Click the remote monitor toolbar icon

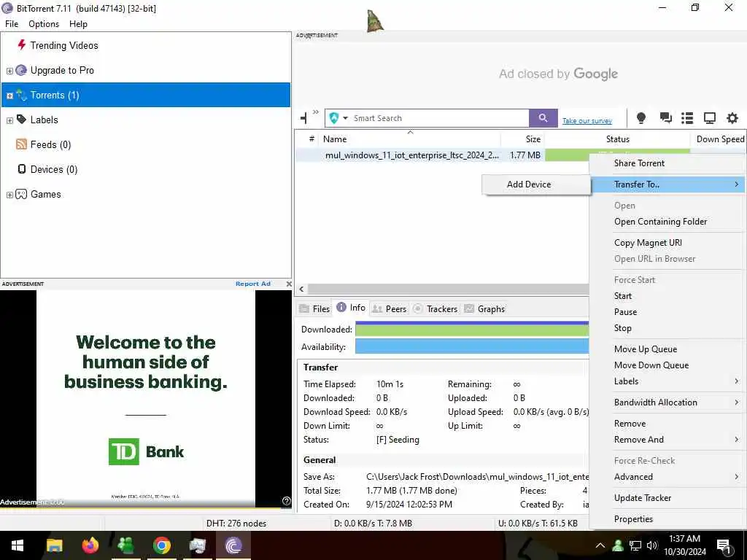point(709,117)
